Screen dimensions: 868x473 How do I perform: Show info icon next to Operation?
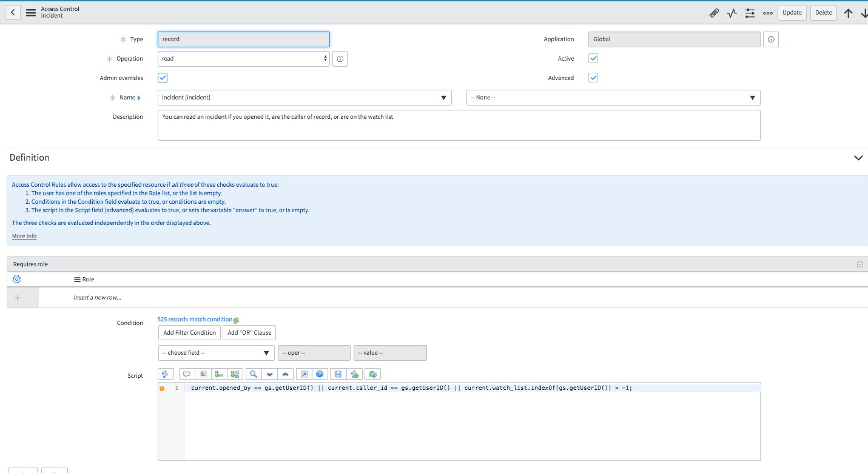pyautogui.click(x=340, y=59)
